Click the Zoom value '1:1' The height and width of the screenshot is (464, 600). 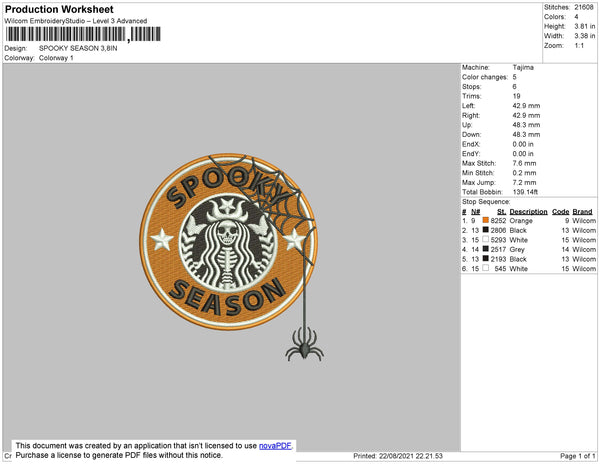pyautogui.click(x=579, y=46)
